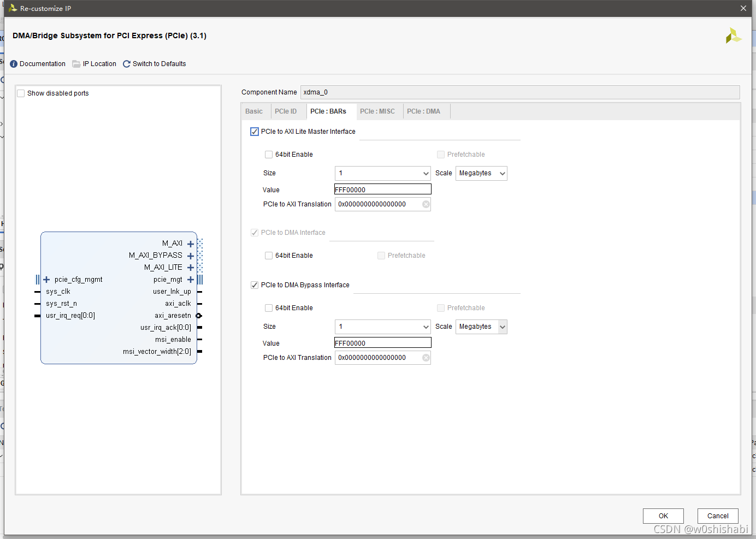Click the Switch to Defaults refresh icon
The image size is (756, 539).
127,64
